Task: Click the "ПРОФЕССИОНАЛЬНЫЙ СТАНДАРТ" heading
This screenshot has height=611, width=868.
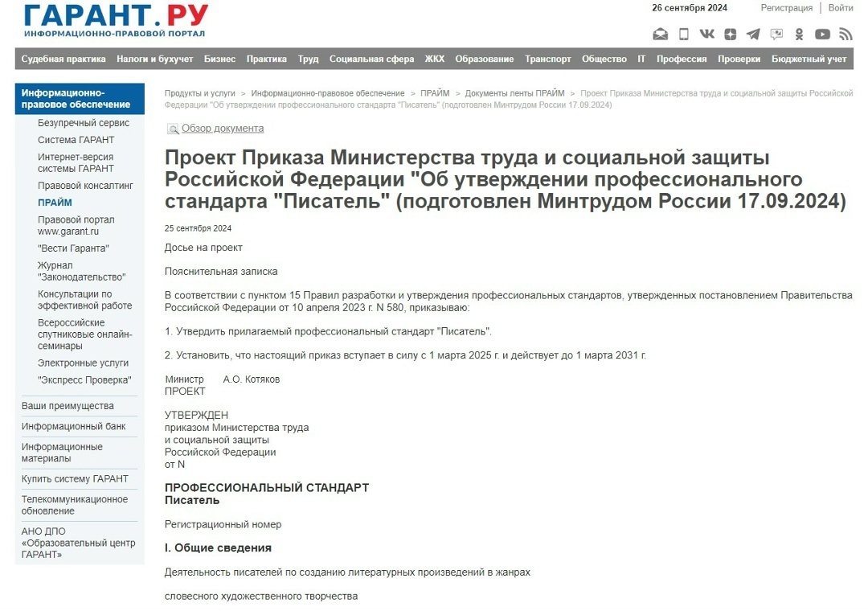Action: click(x=267, y=488)
